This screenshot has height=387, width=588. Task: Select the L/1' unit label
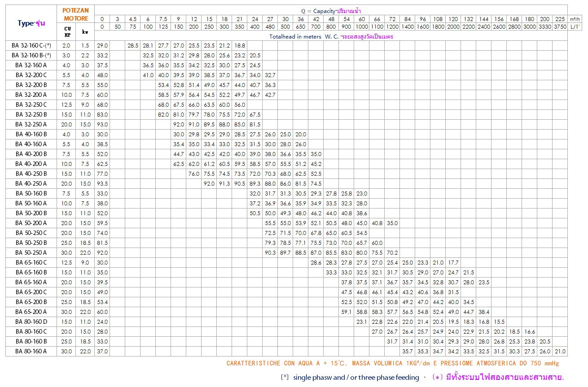pyautogui.click(x=574, y=27)
